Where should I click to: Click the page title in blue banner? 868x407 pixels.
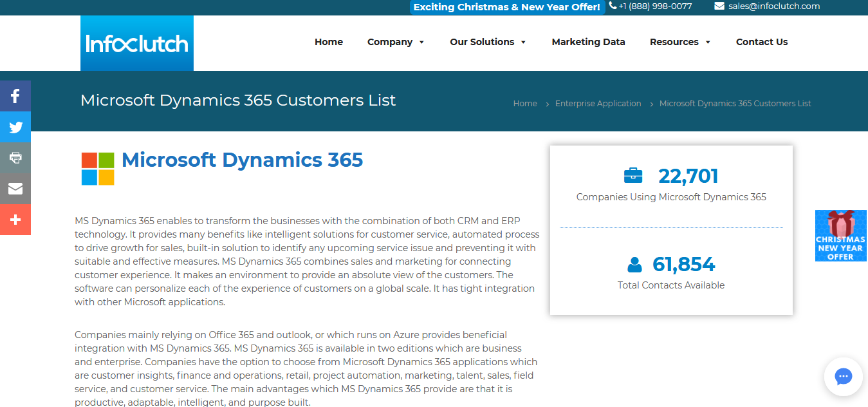238,100
